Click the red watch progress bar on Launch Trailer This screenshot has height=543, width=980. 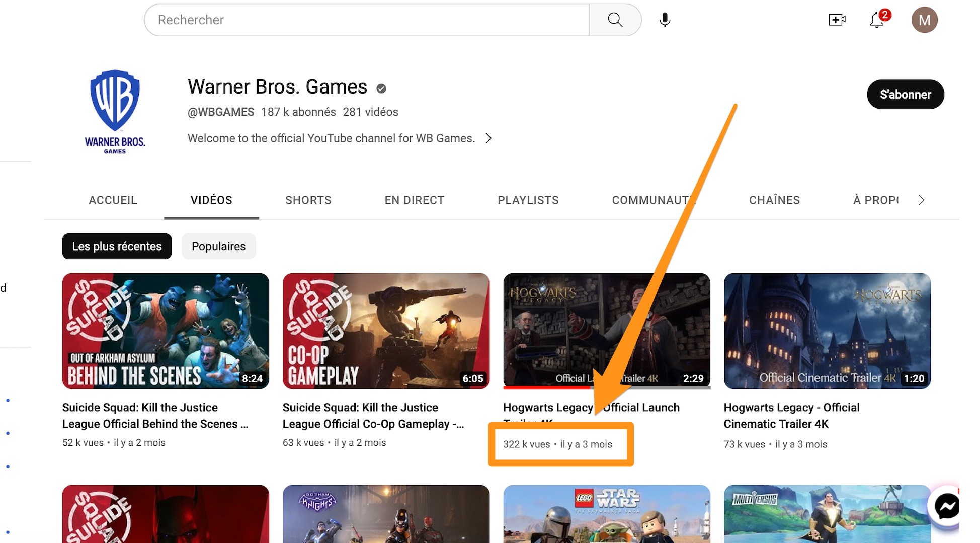[x=546, y=388]
